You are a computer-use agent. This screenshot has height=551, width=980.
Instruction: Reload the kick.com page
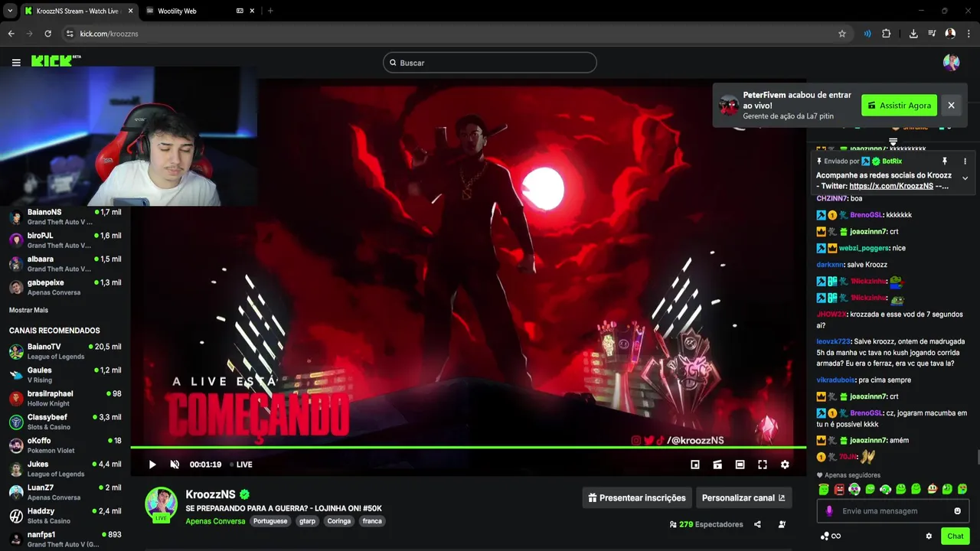[47, 34]
